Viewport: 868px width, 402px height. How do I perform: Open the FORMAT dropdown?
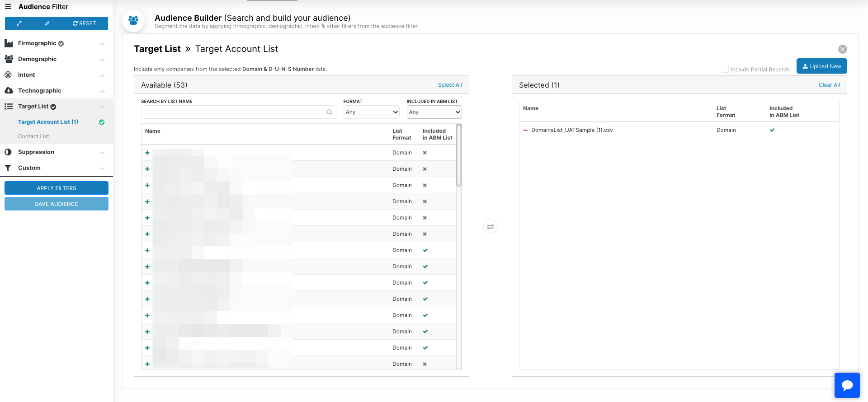click(x=372, y=112)
